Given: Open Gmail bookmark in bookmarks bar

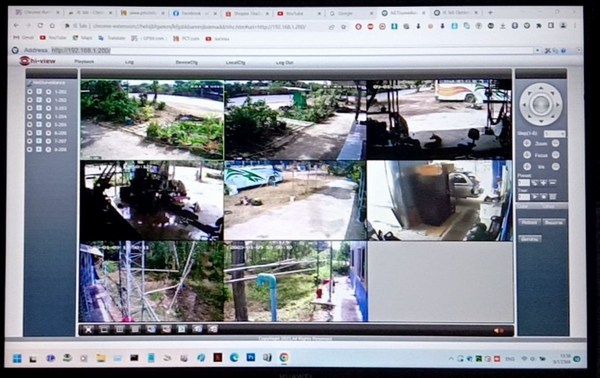Looking at the screenshot, I should coord(23,38).
